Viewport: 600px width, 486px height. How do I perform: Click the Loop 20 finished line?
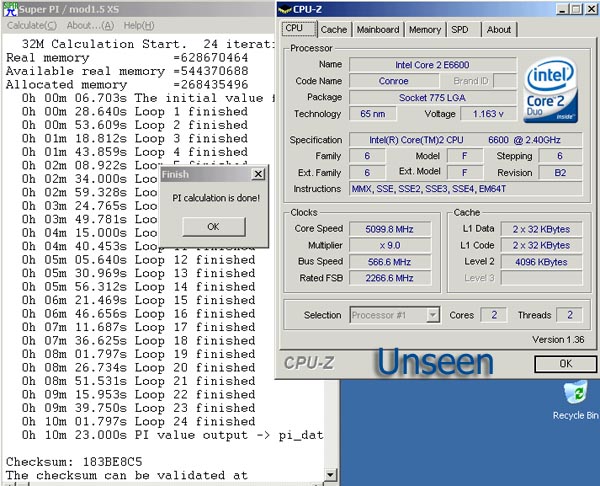139,367
